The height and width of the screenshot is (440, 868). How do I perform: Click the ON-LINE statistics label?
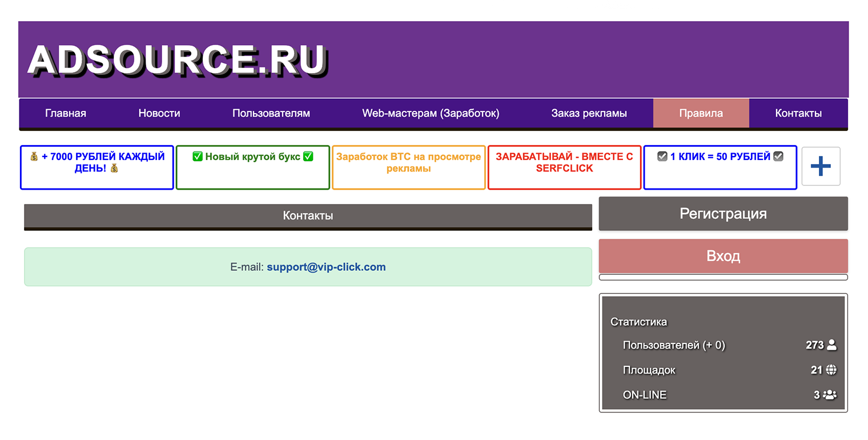tap(645, 395)
